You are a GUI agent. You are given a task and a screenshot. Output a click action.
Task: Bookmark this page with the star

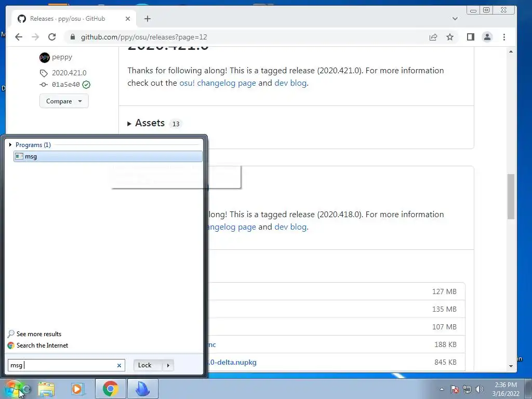[450, 37]
